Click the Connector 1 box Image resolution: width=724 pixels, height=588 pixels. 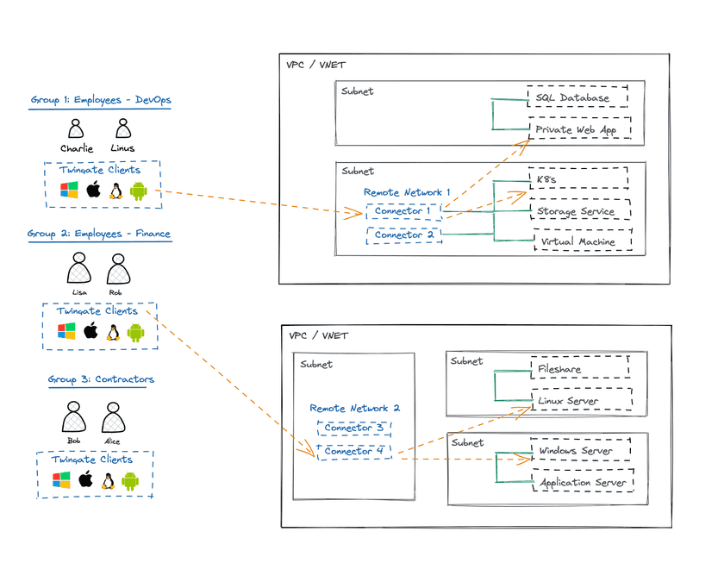[404, 211]
